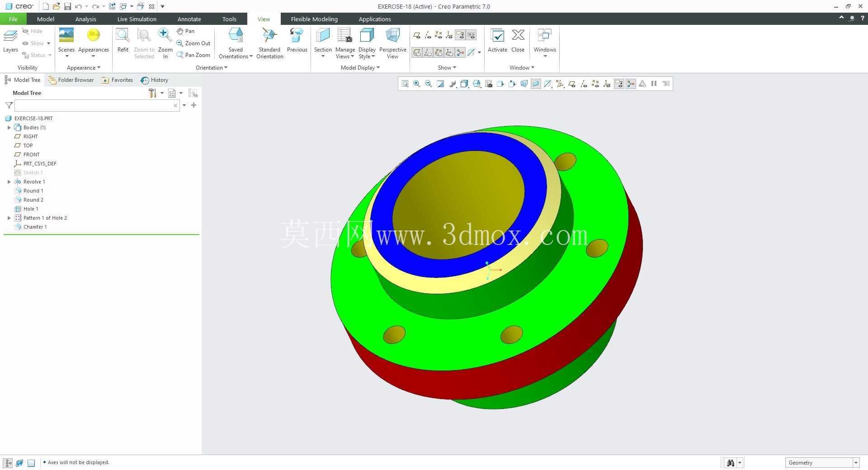This screenshot has height=470, width=868.
Task: Click Model Tree settings hammer icon
Action: coord(152,93)
